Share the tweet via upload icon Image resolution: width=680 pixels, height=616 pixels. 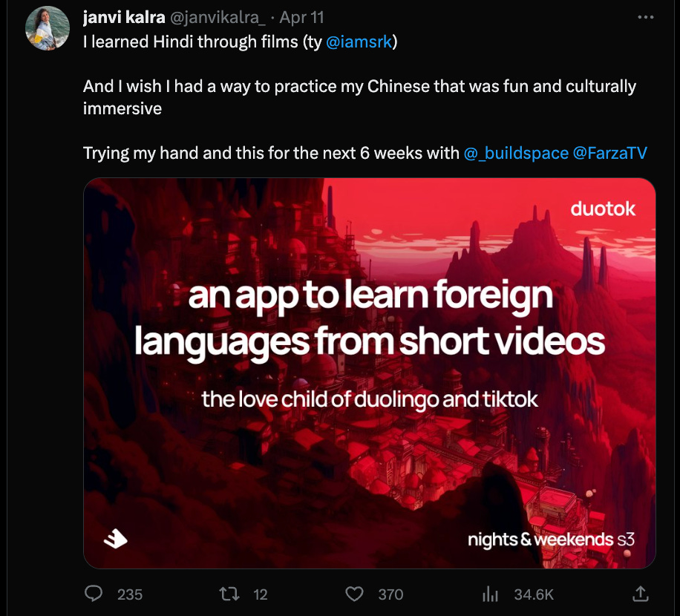(x=640, y=594)
